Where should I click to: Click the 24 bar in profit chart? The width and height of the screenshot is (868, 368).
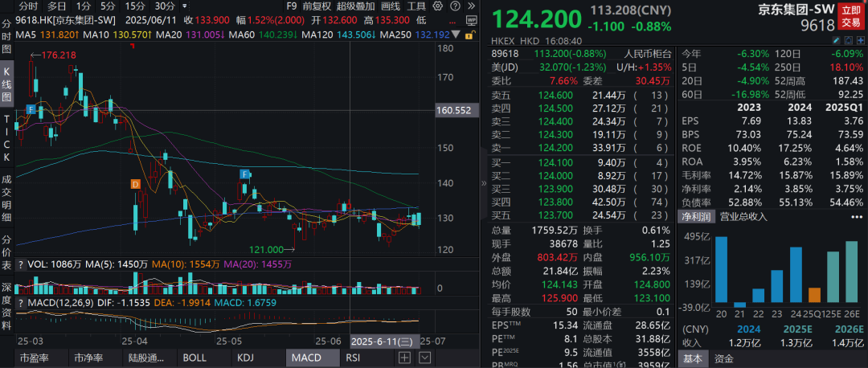(796, 276)
